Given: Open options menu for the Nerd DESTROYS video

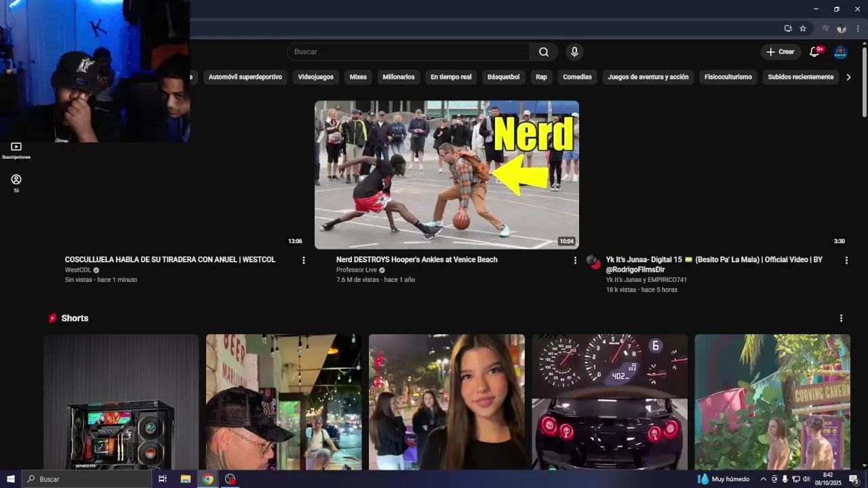Looking at the screenshot, I should click(575, 260).
